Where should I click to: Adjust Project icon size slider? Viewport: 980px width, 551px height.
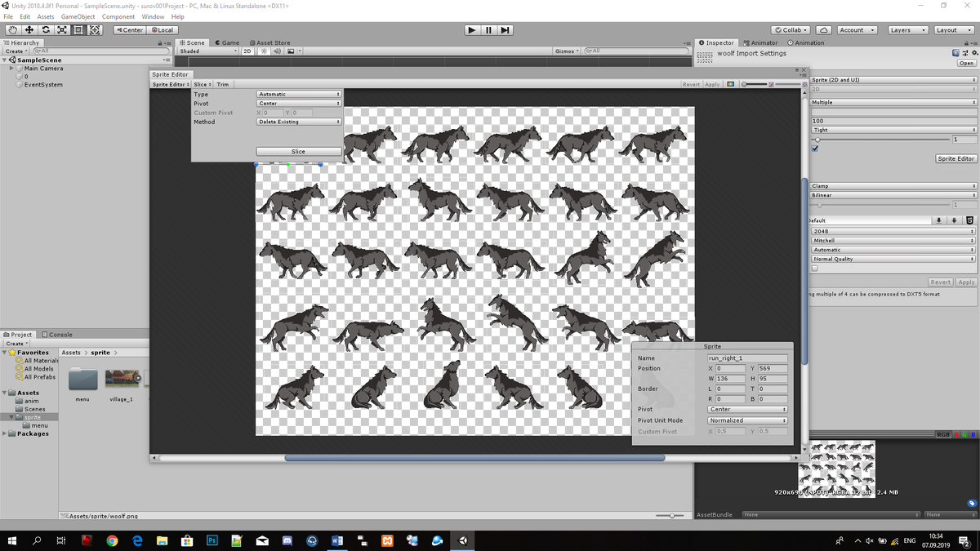tap(671, 516)
